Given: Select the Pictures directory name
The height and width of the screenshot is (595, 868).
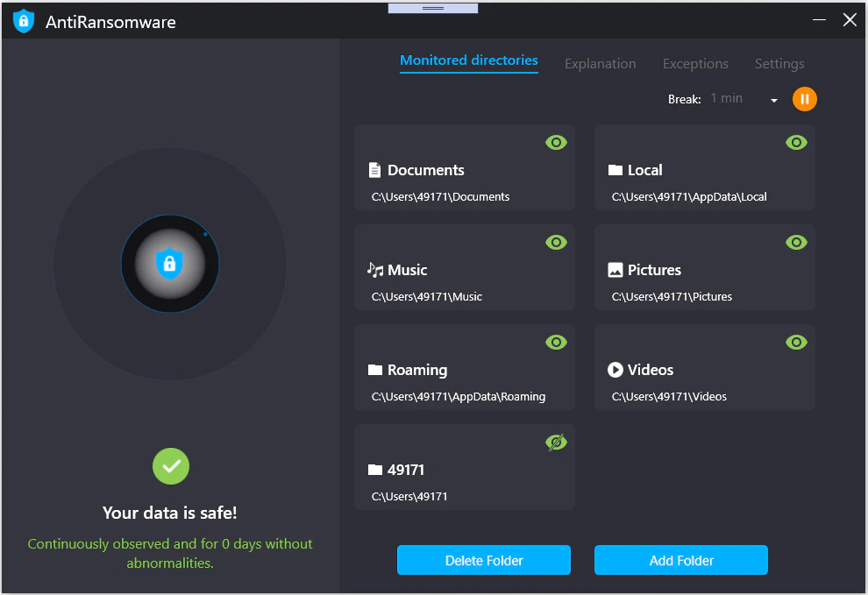Looking at the screenshot, I should pyautogui.click(x=654, y=270).
